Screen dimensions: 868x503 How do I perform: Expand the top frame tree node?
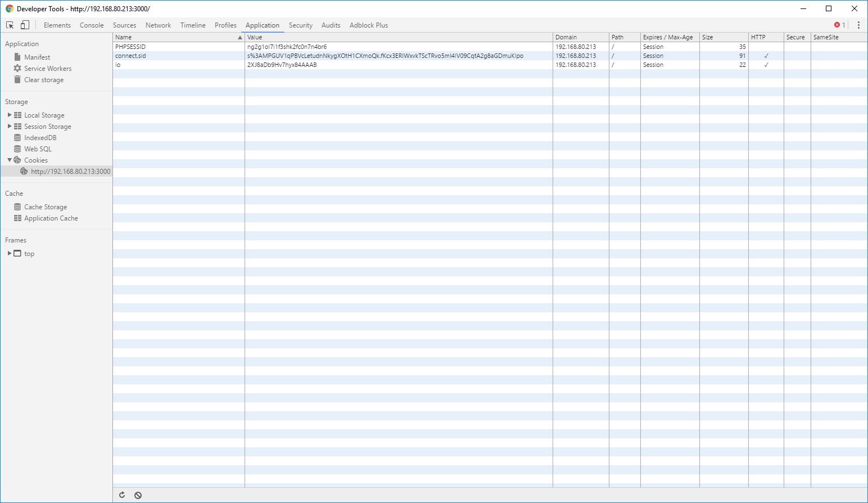point(10,253)
